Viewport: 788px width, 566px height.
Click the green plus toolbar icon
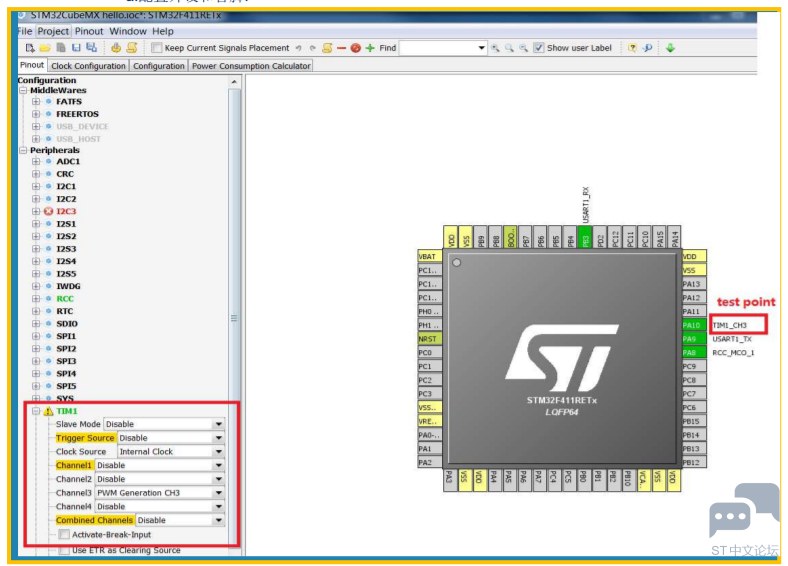coord(370,48)
